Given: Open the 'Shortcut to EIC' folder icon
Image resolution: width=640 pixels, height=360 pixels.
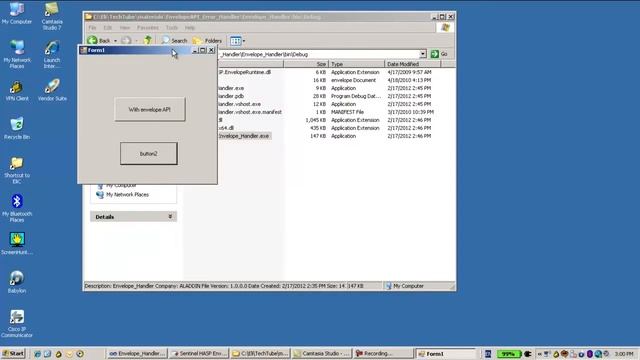Looking at the screenshot, I should pyautogui.click(x=17, y=170).
